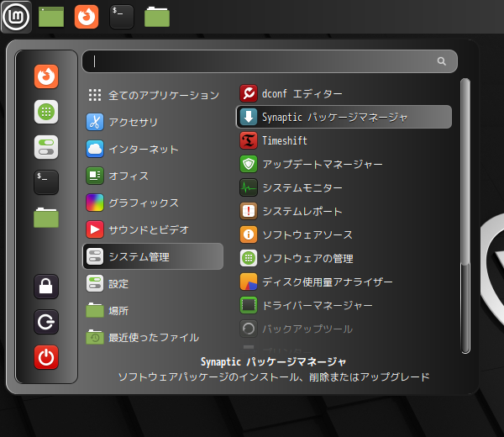Select the 全てのアプリケーション category
504x437 pixels.
153,95
